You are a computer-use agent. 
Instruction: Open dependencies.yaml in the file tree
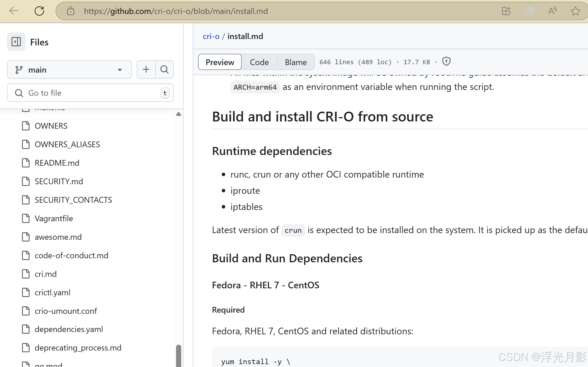tap(69, 329)
